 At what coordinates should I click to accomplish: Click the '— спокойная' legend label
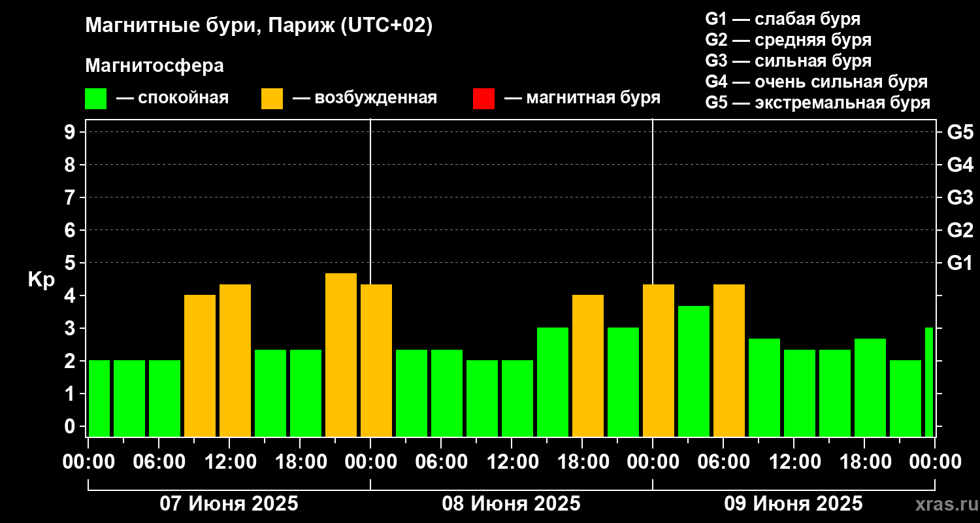point(172,99)
